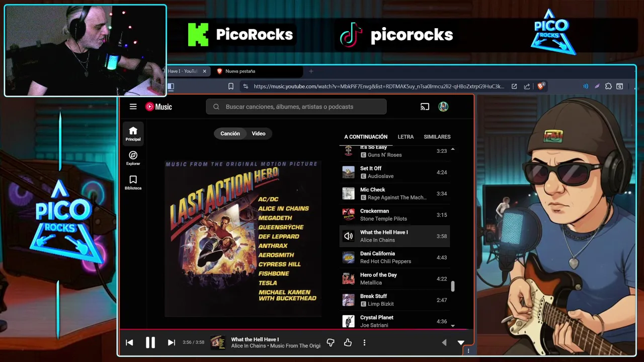Play Mic Check in the queue

pos(395,194)
